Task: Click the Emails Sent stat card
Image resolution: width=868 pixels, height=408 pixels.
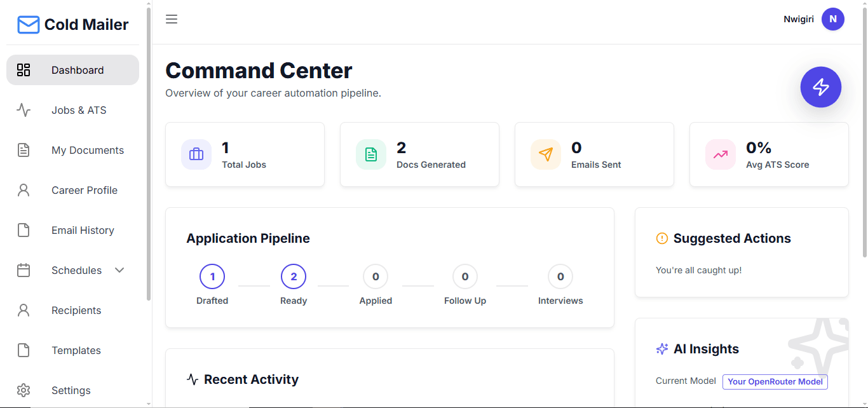Action: coord(594,154)
